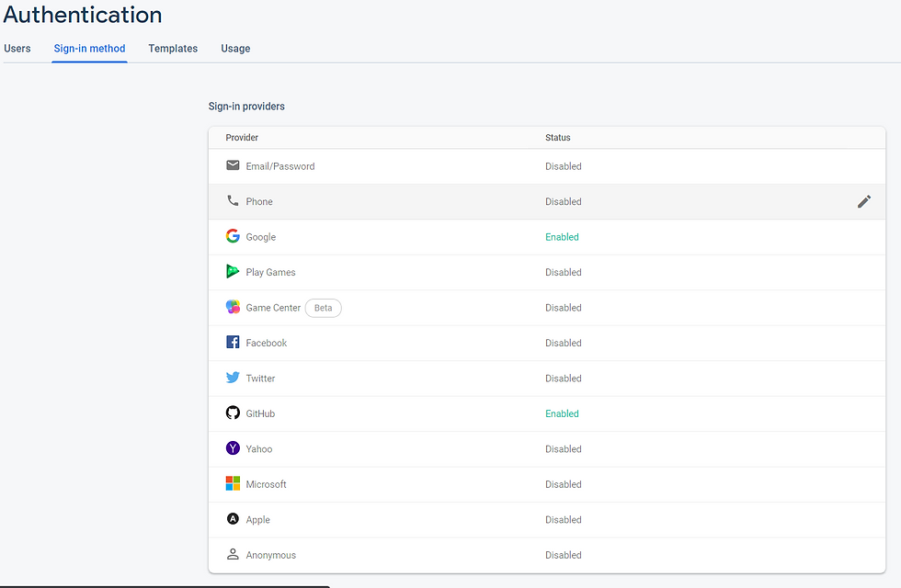Edit the Phone provider with pencil icon
The height and width of the screenshot is (588, 901).
click(x=864, y=201)
